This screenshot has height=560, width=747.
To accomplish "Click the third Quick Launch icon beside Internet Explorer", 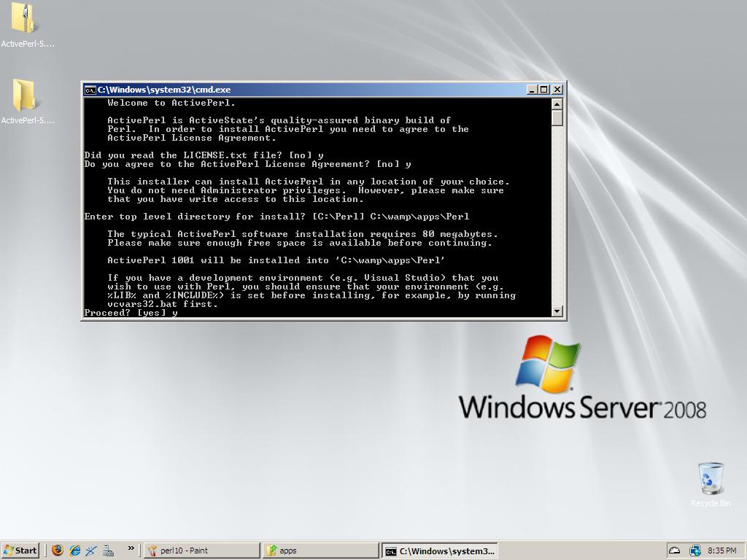I will point(91,551).
